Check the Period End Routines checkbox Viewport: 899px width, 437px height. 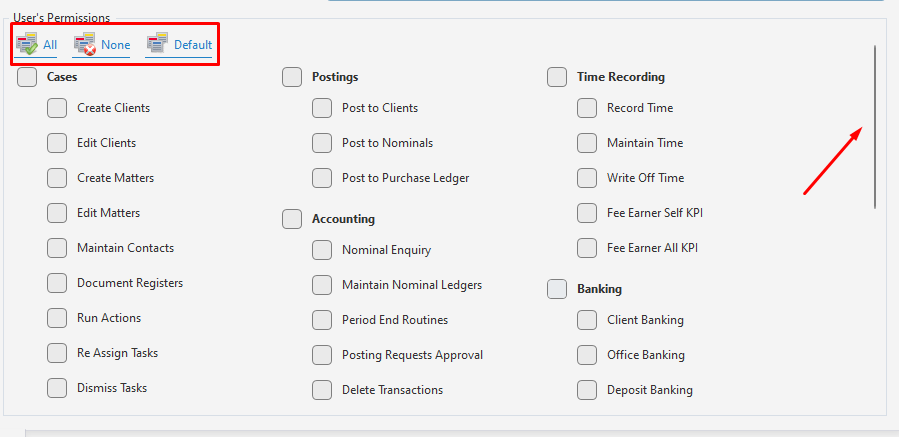pyautogui.click(x=322, y=319)
